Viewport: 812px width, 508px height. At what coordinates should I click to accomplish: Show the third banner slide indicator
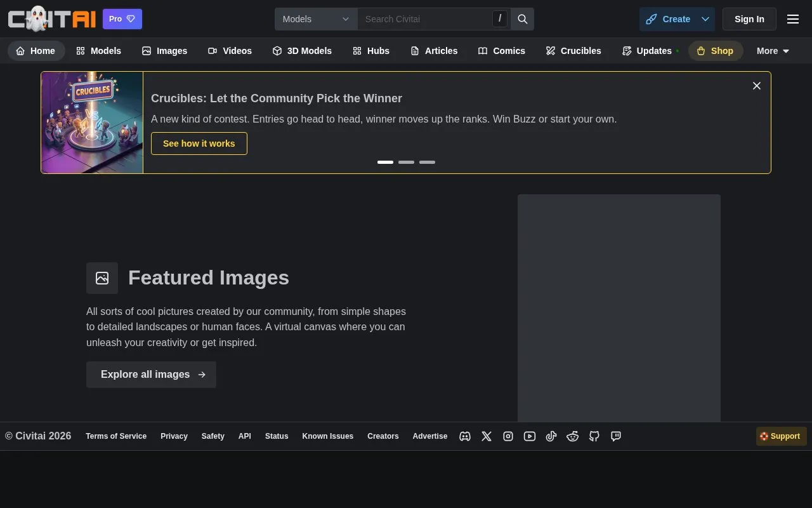pos(427,162)
